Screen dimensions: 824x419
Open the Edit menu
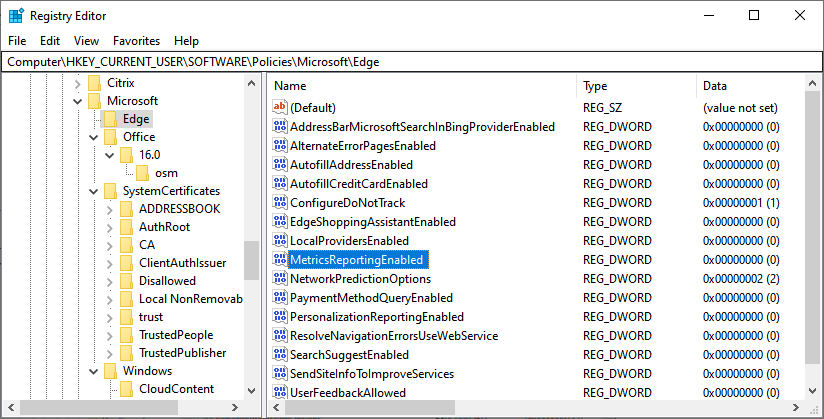tap(50, 41)
